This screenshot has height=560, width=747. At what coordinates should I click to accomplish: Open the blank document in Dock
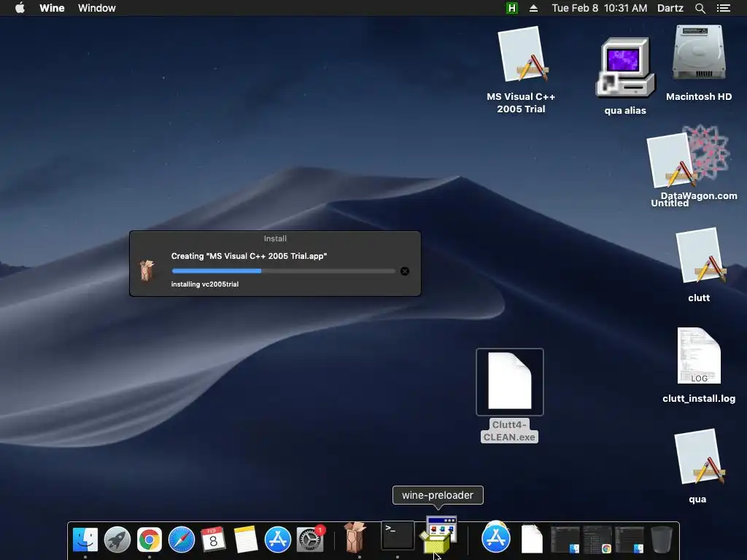click(532, 539)
